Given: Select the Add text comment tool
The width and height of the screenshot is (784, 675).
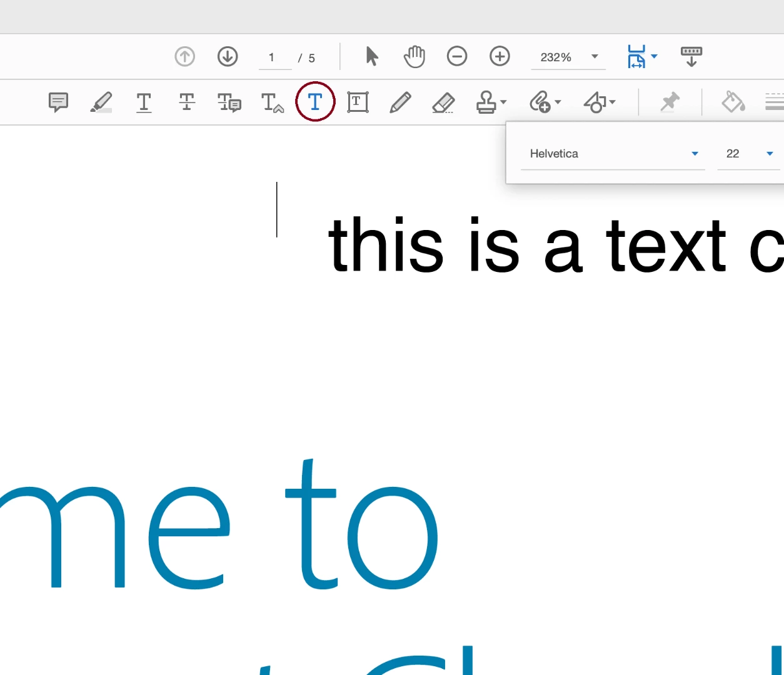Looking at the screenshot, I should 315,101.
